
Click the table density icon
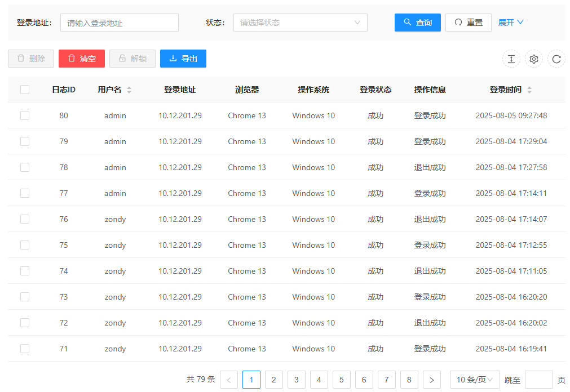(511, 59)
